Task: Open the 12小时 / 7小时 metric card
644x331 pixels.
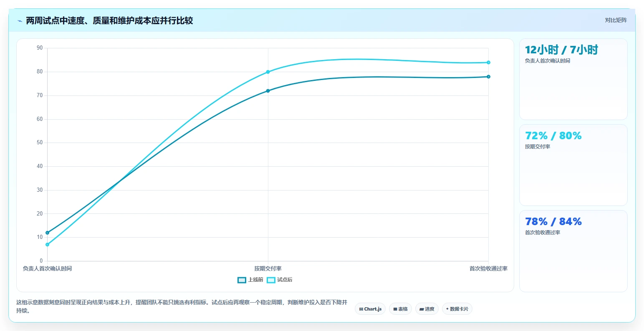Action: pyautogui.click(x=573, y=79)
